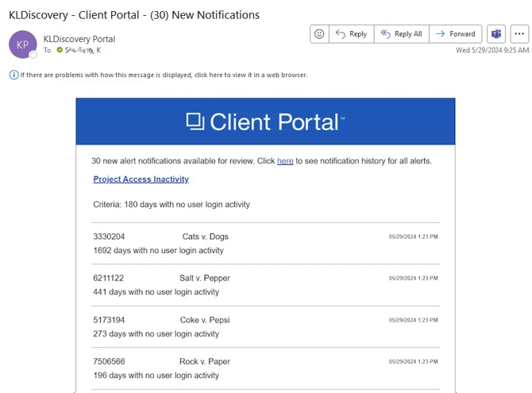Click the Rock v. Paper project name
Screen dimensions: 532x393
205,361
